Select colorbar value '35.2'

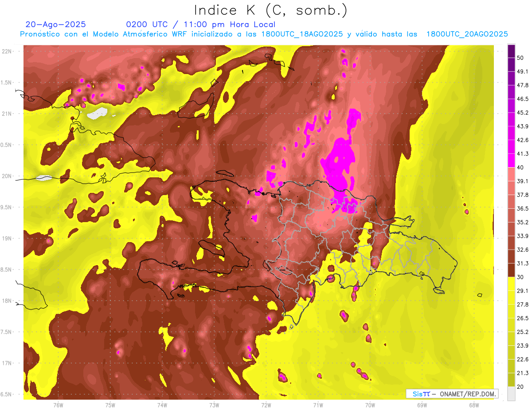(x=523, y=222)
